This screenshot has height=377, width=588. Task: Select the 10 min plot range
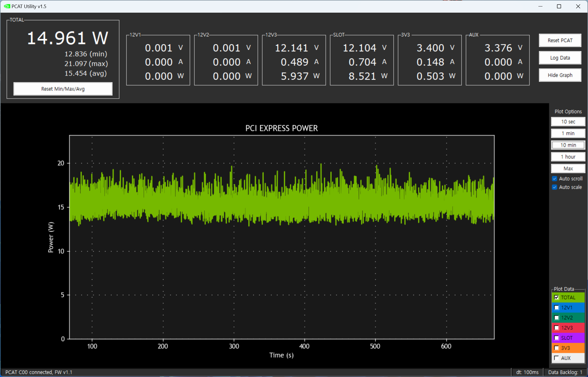click(x=568, y=145)
